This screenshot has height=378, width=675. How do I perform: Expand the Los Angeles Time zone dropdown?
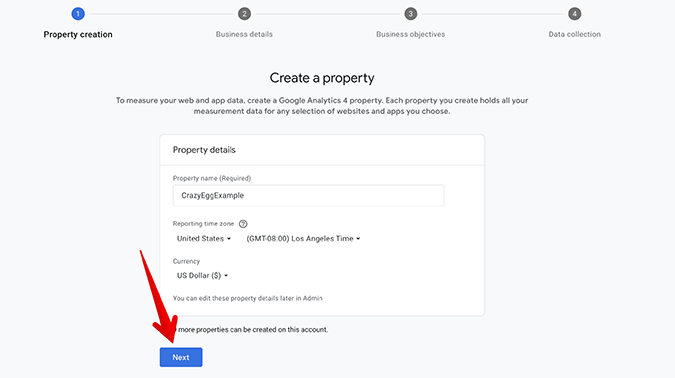pos(303,239)
